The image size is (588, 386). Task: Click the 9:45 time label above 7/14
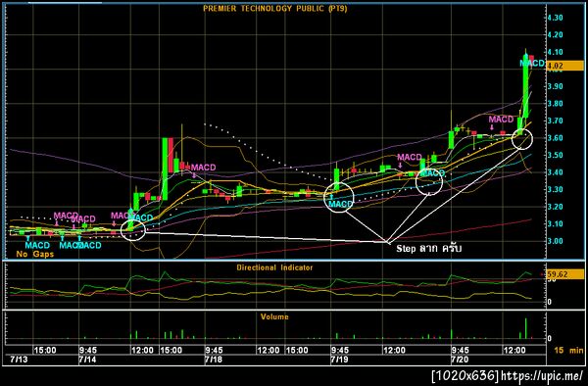(88, 351)
